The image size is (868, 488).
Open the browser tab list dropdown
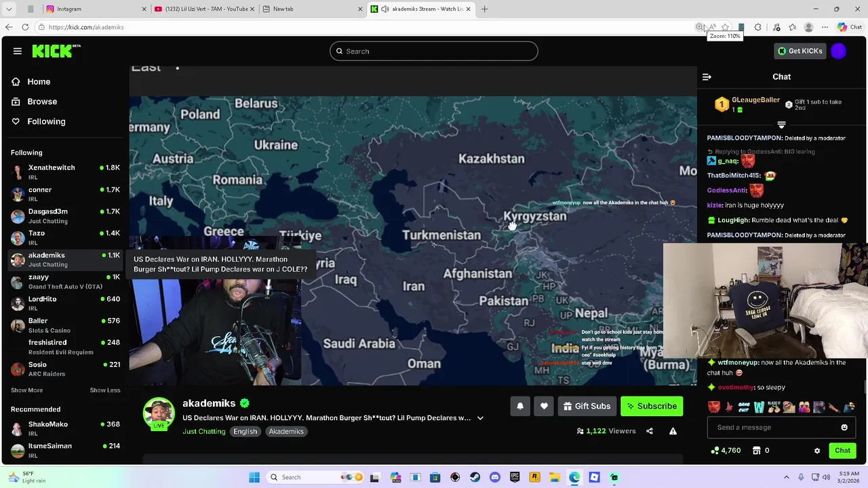pos(9,9)
